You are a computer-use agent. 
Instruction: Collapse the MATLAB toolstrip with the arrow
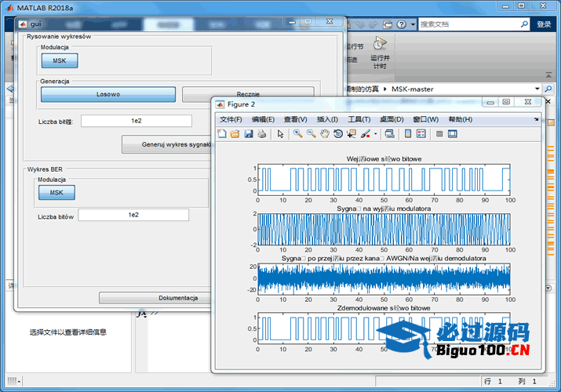click(548, 74)
